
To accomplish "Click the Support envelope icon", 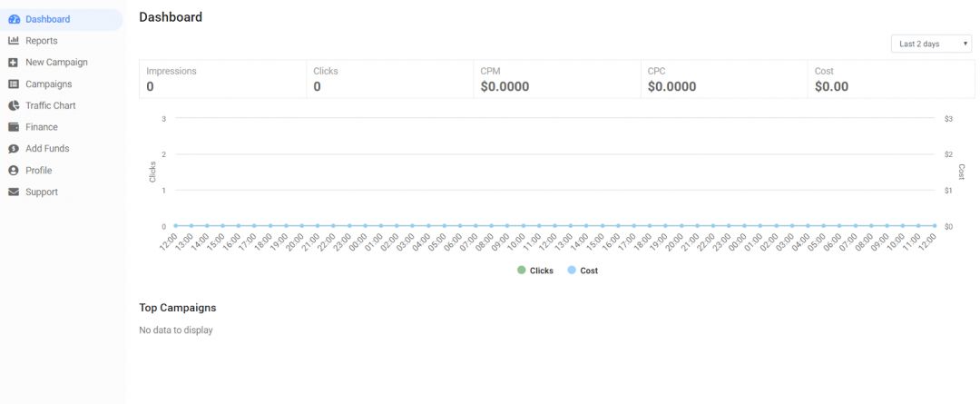I will [14, 192].
